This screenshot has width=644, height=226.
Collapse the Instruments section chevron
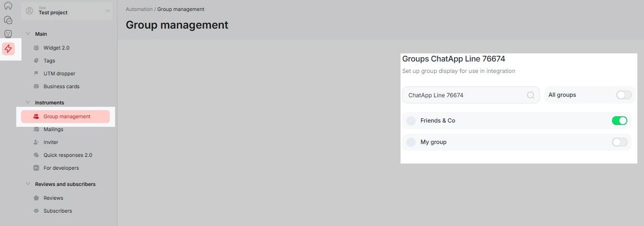(x=28, y=103)
